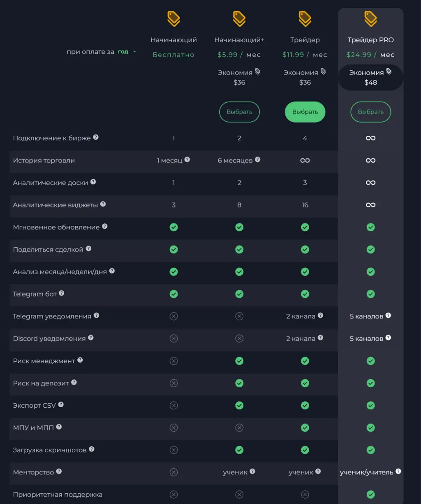Click the price tag icon above Трейдер PRO

click(x=371, y=19)
